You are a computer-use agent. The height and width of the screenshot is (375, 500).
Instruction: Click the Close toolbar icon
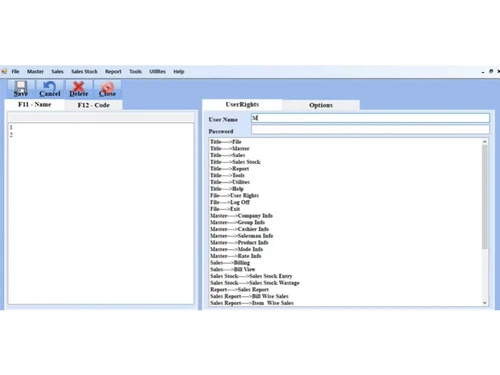(107, 87)
